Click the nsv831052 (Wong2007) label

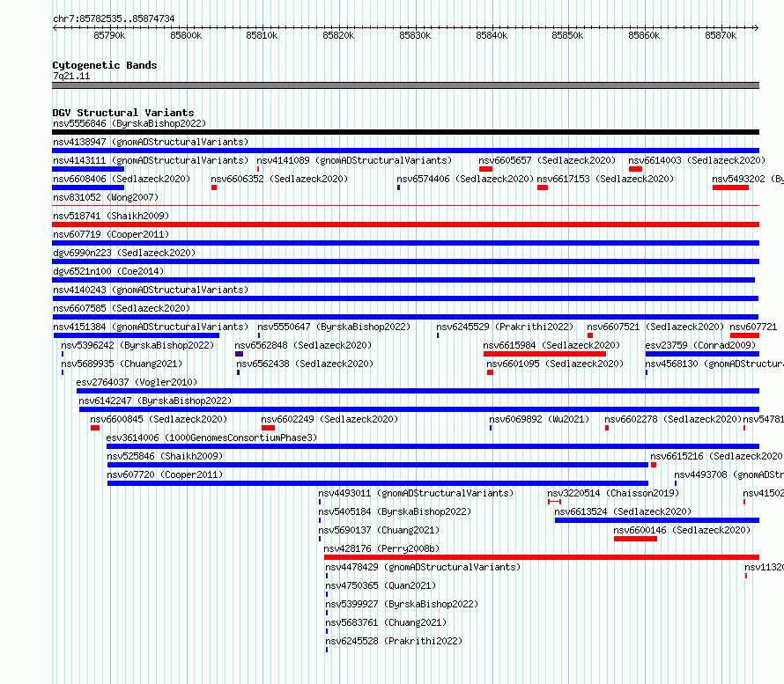(106, 197)
